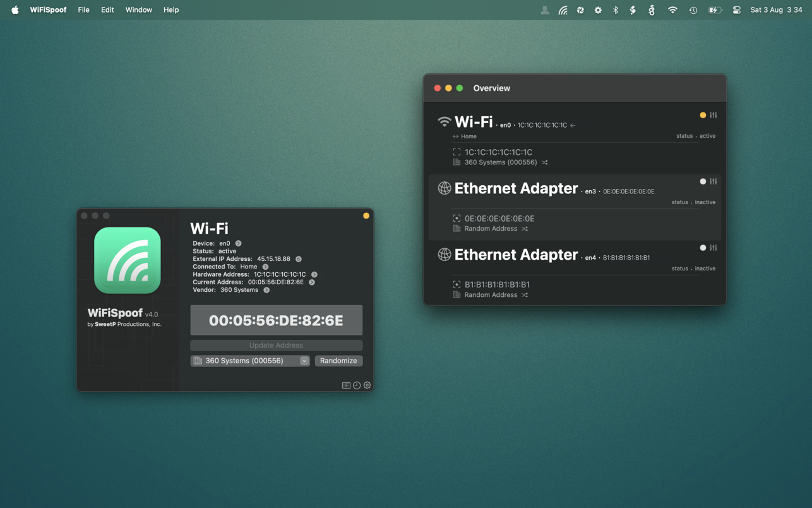The width and height of the screenshot is (812, 508).
Task: Click the Wi-Fi signal icon in Overview
Action: coord(445,121)
